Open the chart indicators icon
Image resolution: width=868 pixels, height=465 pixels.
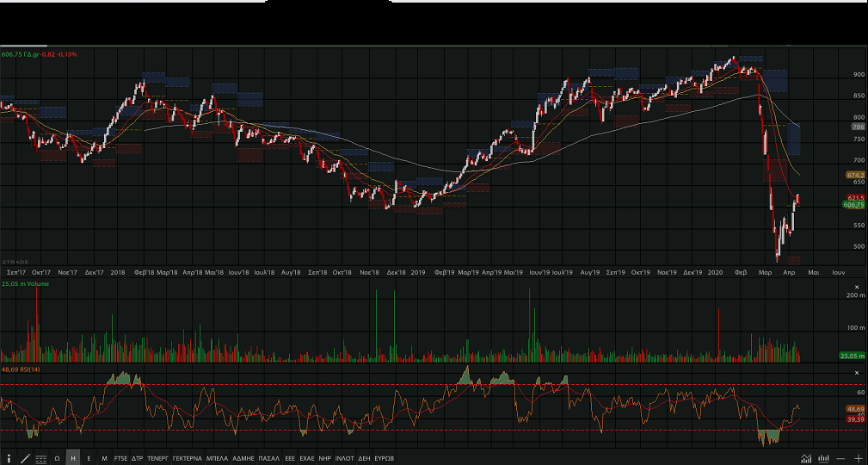coord(806,458)
